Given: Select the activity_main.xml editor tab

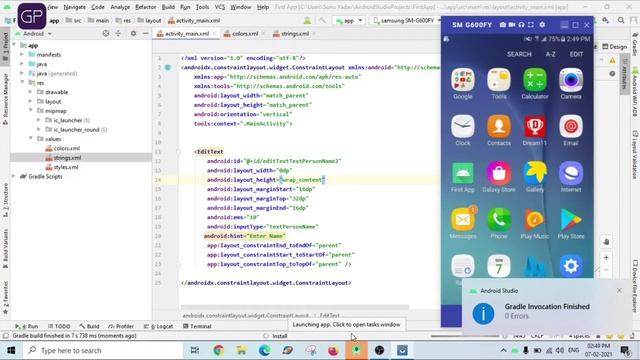Looking at the screenshot, I should click(187, 33).
